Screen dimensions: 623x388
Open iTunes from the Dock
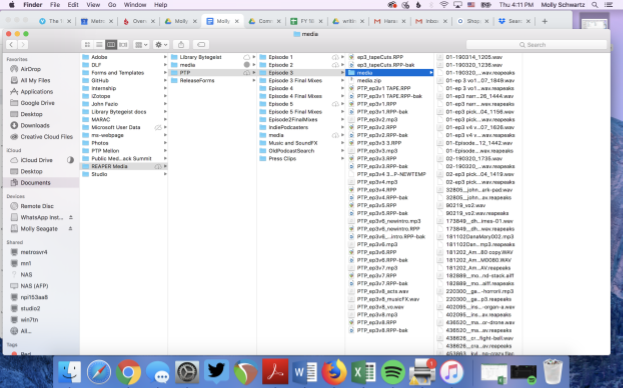click(x=451, y=372)
